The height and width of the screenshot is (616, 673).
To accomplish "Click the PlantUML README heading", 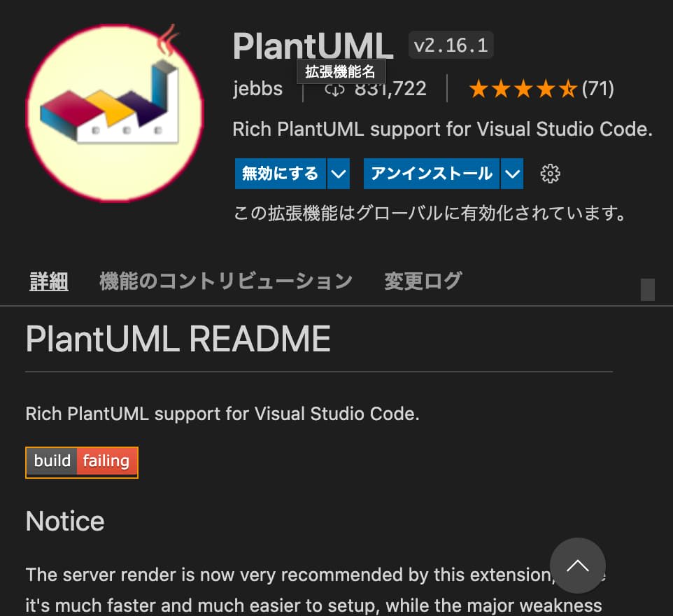I will tap(178, 339).
